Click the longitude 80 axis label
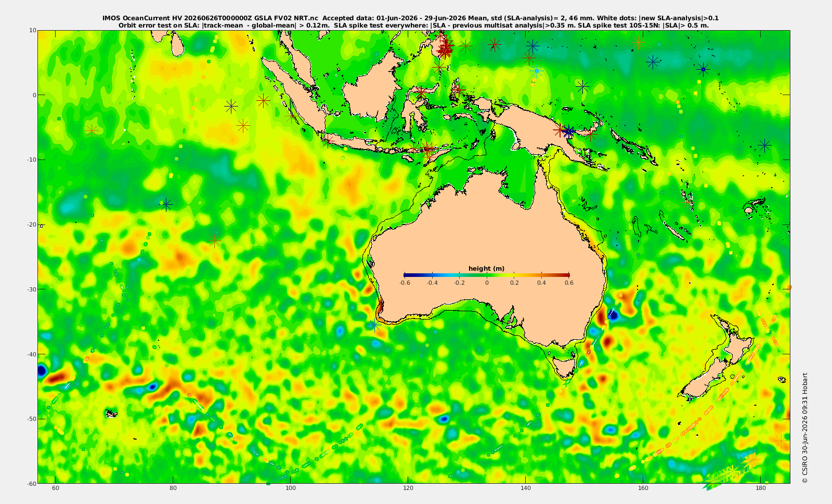 tap(173, 488)
